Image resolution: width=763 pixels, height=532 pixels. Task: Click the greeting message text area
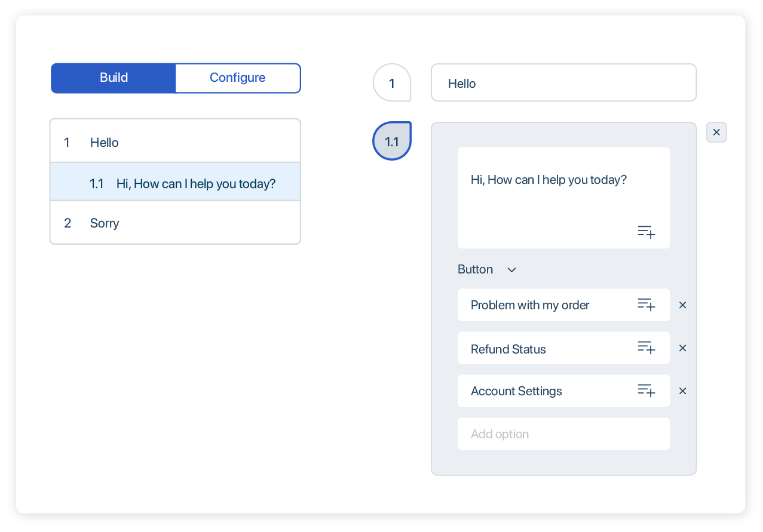click(563, 198)
